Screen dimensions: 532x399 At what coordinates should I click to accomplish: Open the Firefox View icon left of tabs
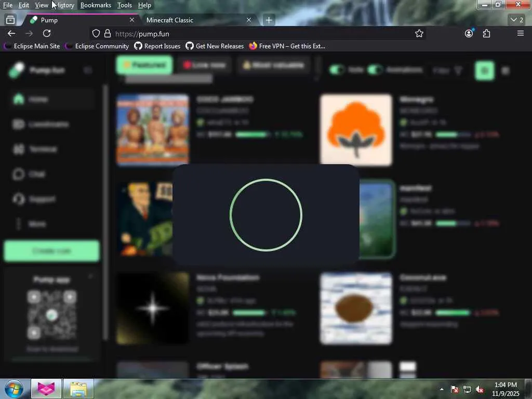click(x=10, y=20)
